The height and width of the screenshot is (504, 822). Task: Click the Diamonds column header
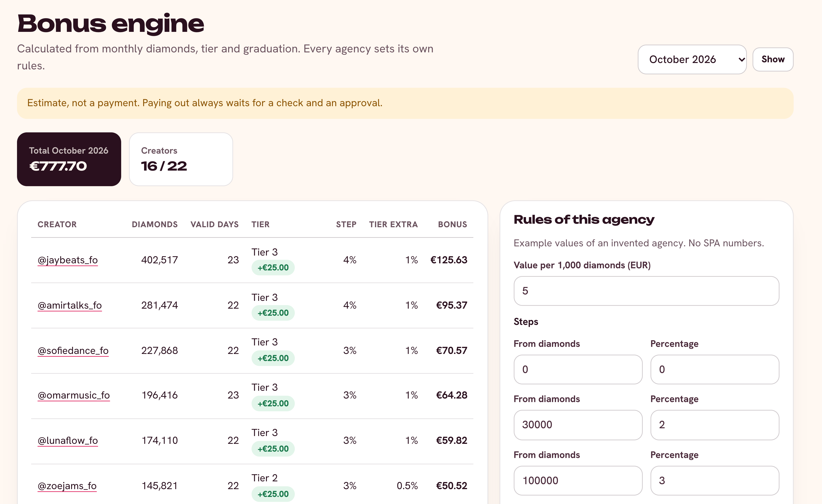(155, 224)
